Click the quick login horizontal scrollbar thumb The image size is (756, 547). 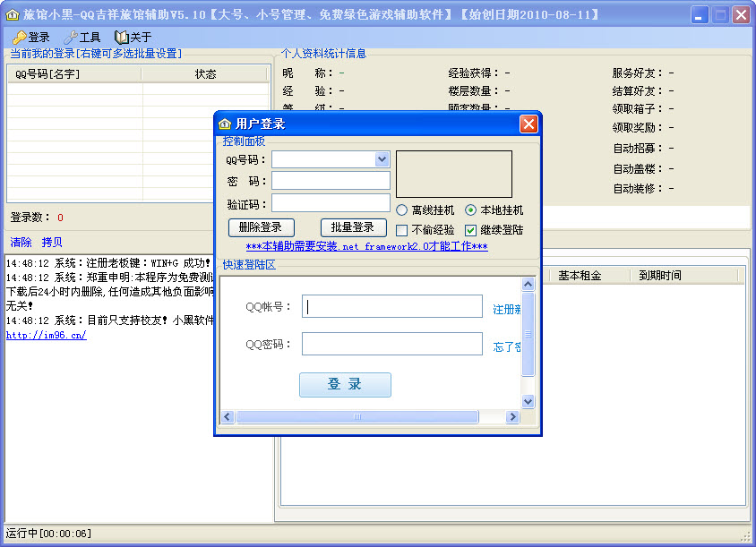pyautogui.click(x=357, y=416)
